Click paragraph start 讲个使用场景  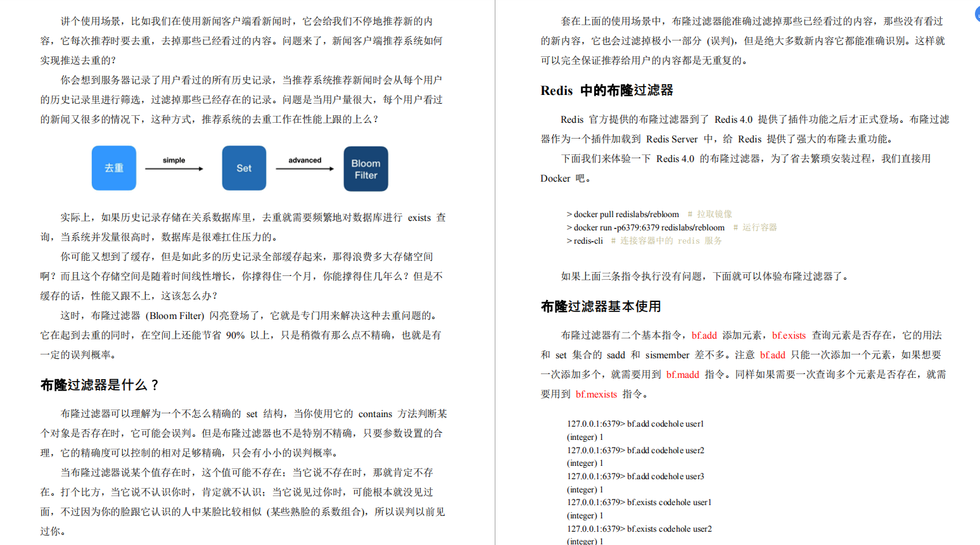91,22
